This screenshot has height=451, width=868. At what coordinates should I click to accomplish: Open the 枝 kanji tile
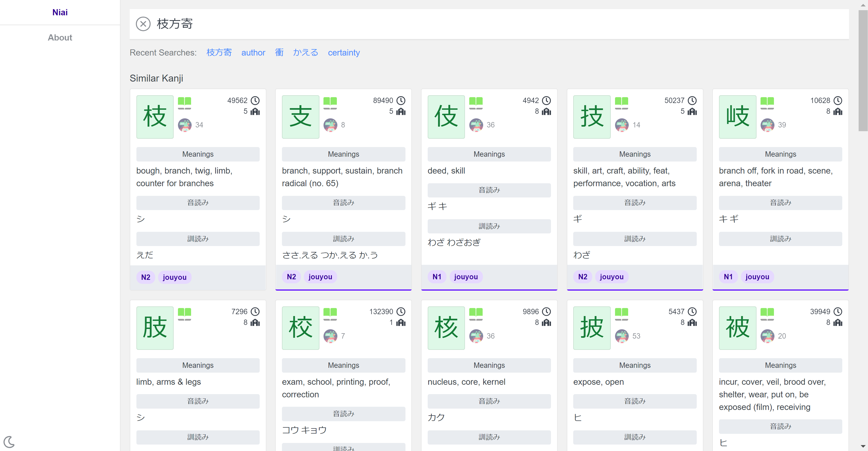tap(155, 117)
